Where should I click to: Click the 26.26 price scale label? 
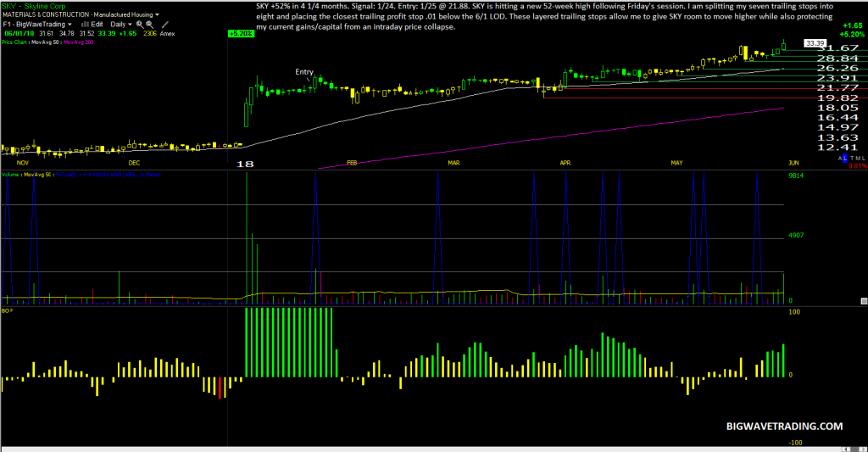(x=837, y=68)
